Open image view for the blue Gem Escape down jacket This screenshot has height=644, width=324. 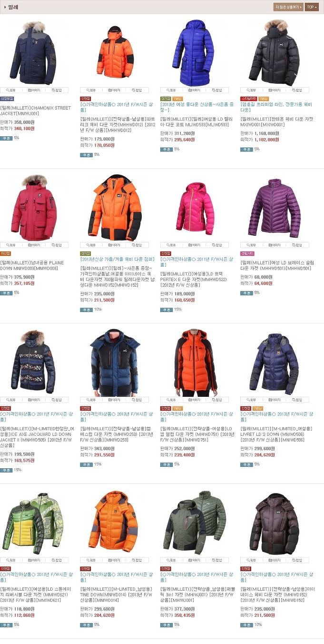(114, 400)
